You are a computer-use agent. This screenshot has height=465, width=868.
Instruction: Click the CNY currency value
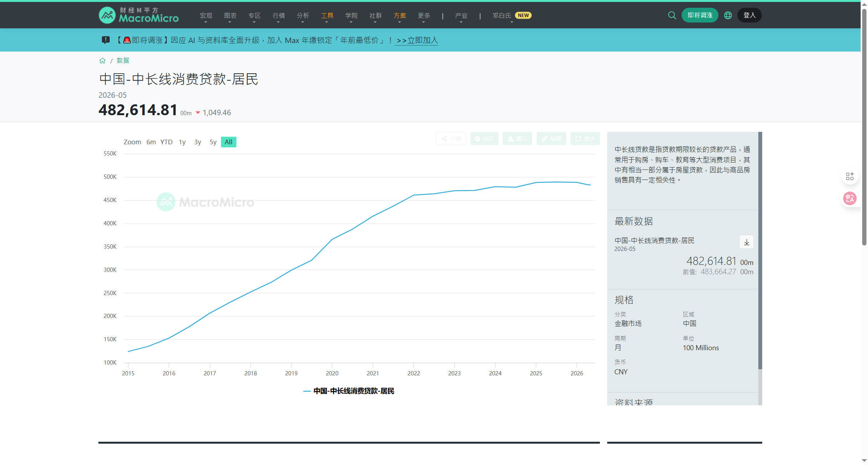point(621,372)
